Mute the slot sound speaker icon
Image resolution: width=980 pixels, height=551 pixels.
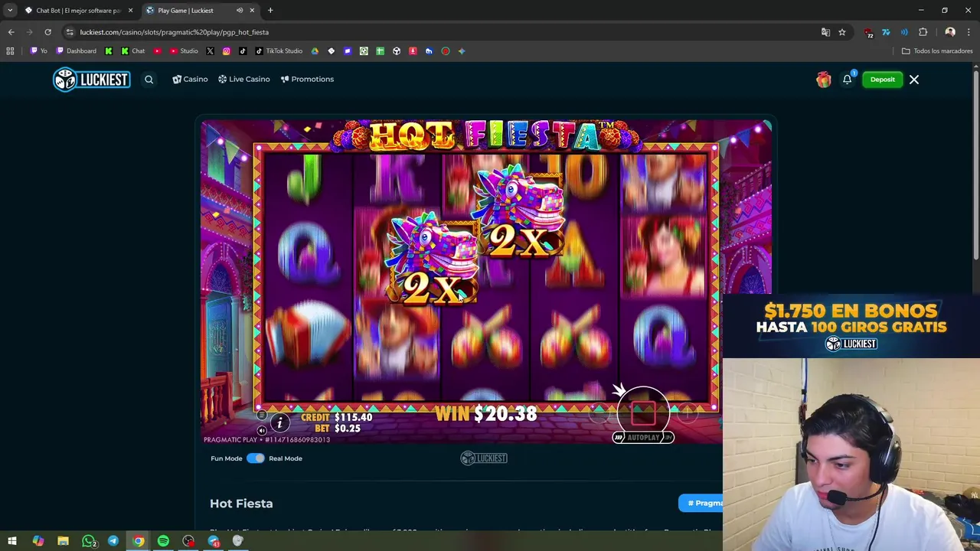[x=262, y=430]
